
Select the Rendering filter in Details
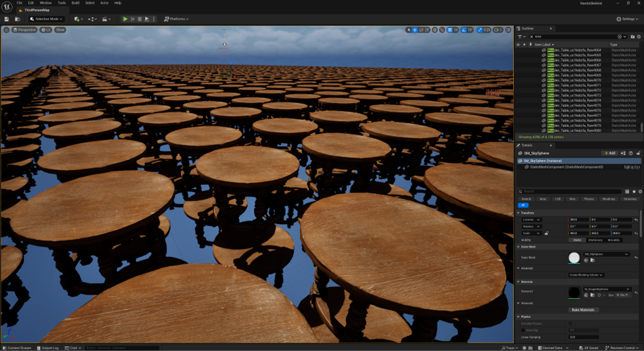[x=608, y=199]
